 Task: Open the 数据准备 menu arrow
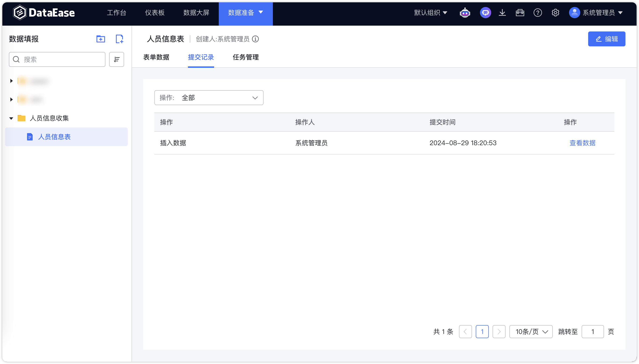coord(261,12)
